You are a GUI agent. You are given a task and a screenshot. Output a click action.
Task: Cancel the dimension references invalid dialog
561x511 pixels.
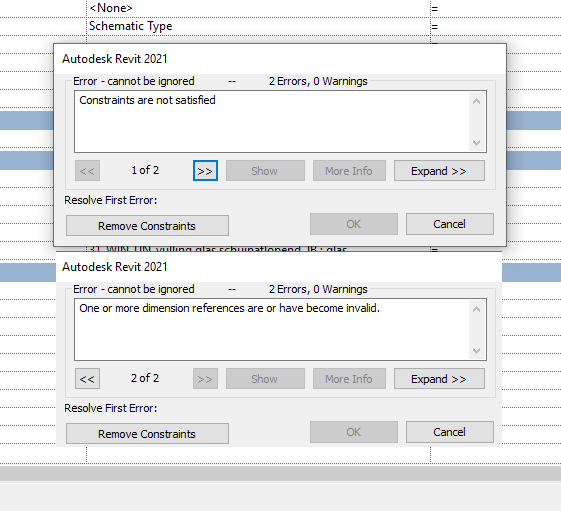pyautogui.click(x=450, y=432)
